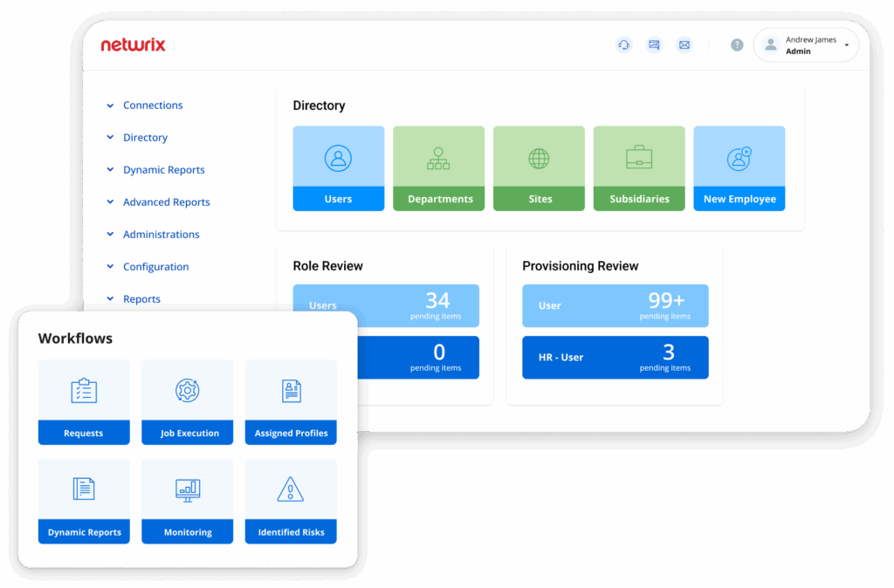Open the chat monitor icon in header
Viewport: 894px width, 588px height.
(654, 44)
